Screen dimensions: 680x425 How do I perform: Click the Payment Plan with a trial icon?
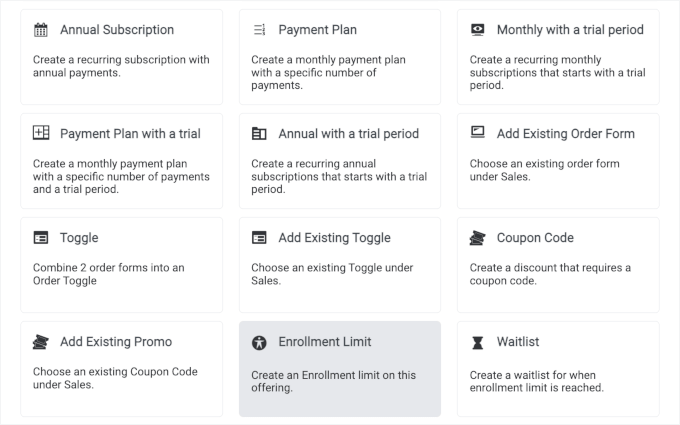click(x=41, y=133)
